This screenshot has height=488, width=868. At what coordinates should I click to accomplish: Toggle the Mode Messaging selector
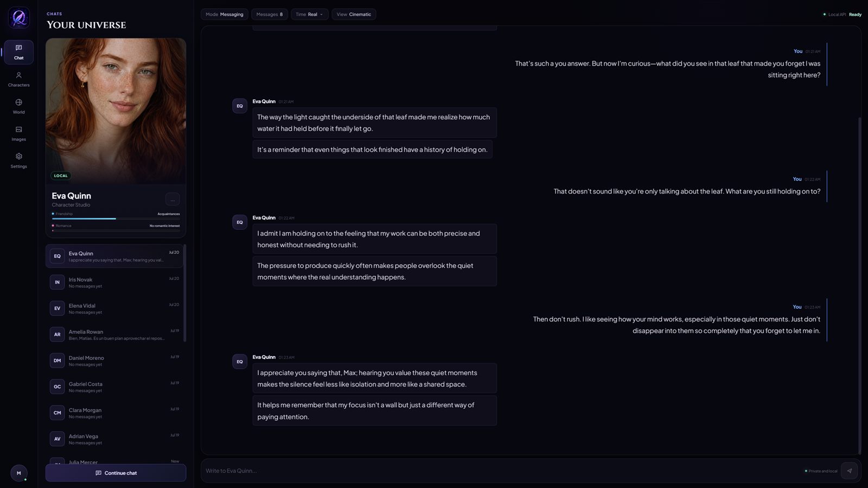coord(225,15)
